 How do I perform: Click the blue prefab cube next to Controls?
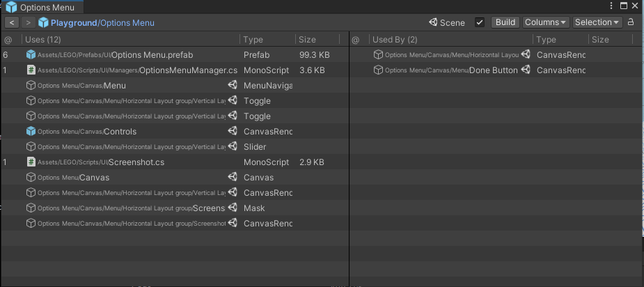(x=31, y=131)
